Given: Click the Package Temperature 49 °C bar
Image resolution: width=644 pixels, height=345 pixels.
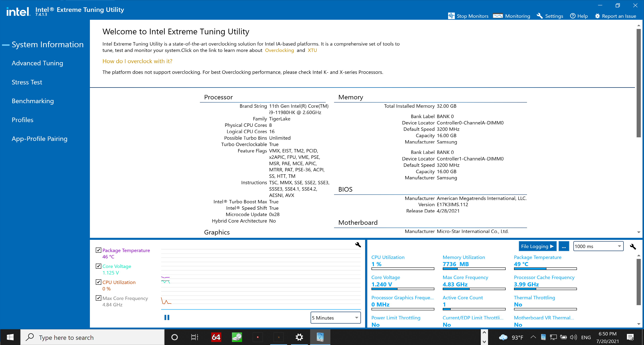Looking at the screenshot, I should click(x=545, y=269).
